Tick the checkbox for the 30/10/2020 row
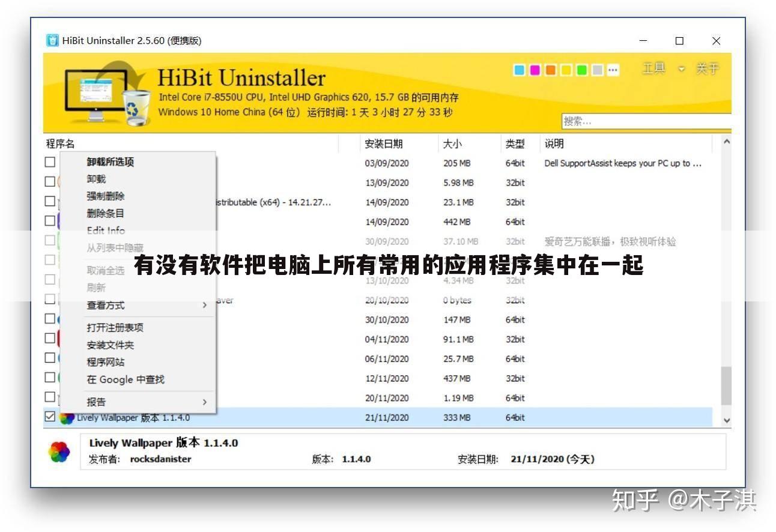The width and height of the screenshot is (776, 532). [50, 318]
